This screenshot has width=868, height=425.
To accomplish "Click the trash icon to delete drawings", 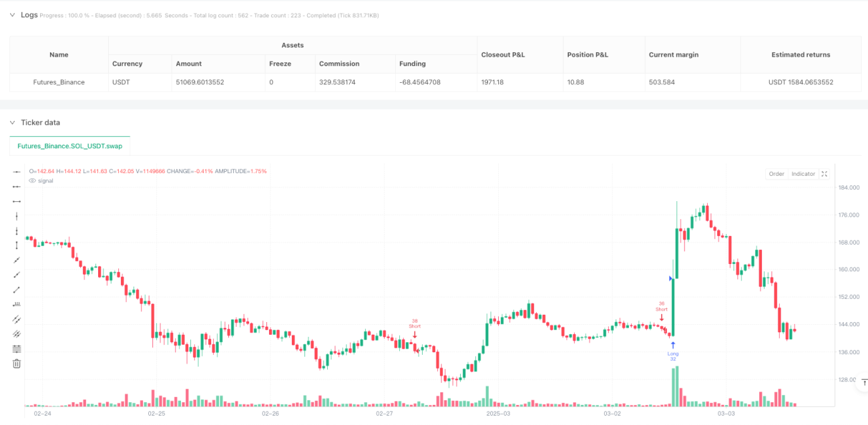I will [17, 364].
